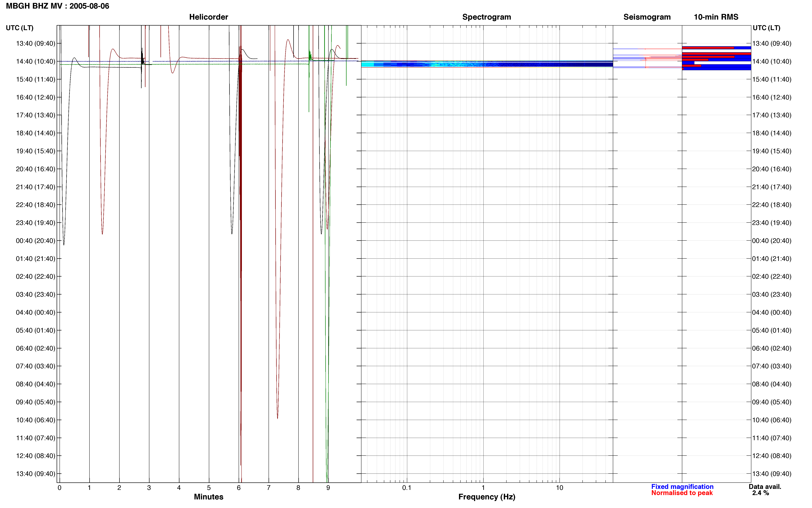Click the 'Frequency (Hz)' x-axis label
812x508 pixels.
487,497
